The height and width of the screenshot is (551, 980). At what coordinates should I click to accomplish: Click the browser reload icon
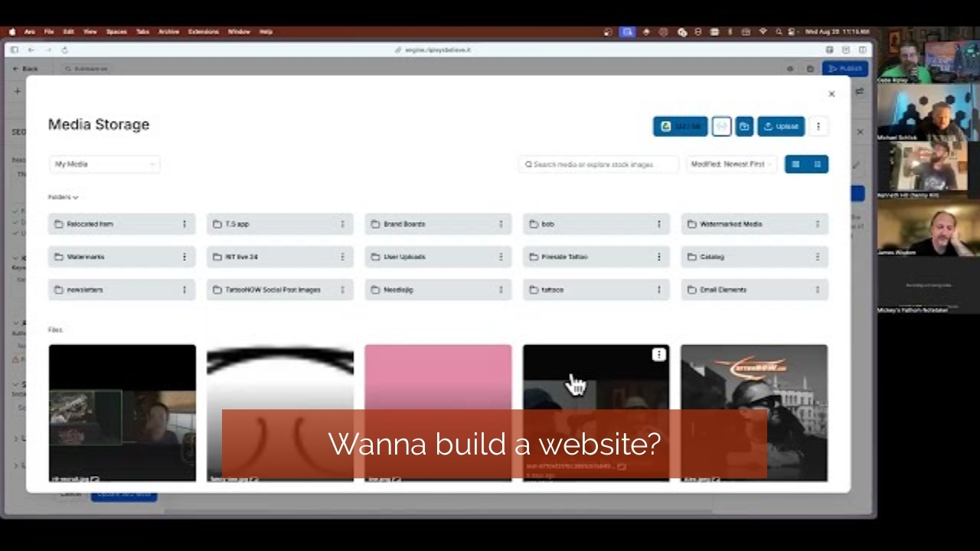[64, 50]
